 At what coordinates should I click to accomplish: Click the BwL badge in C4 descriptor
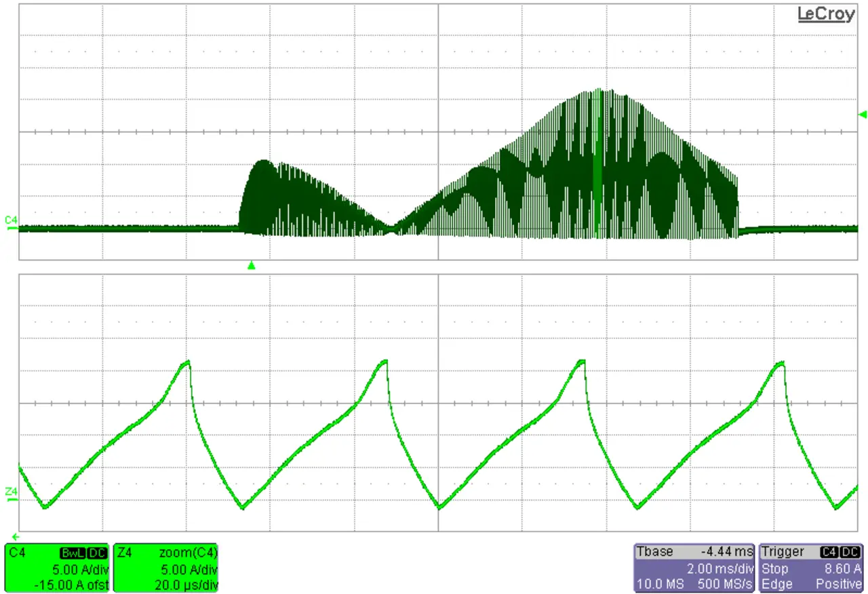tap(73, 553)
